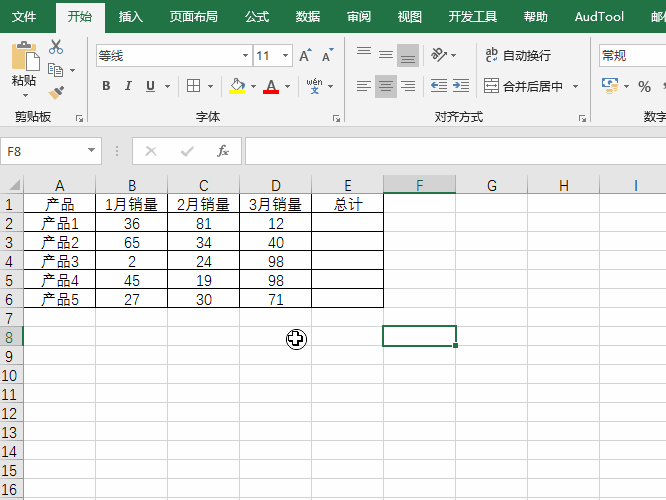
Task: Click the formula bar confirm checkmark
Action: tap(187, 151)
